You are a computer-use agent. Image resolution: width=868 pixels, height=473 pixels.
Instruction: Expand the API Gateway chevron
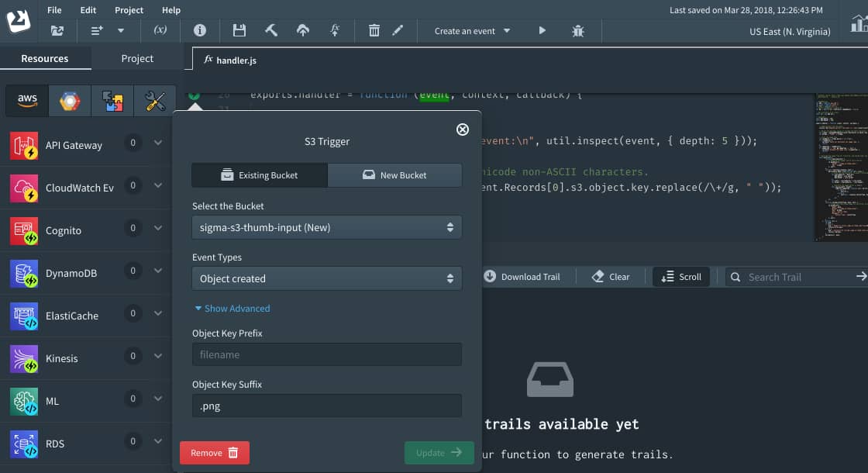click(158, 143)
